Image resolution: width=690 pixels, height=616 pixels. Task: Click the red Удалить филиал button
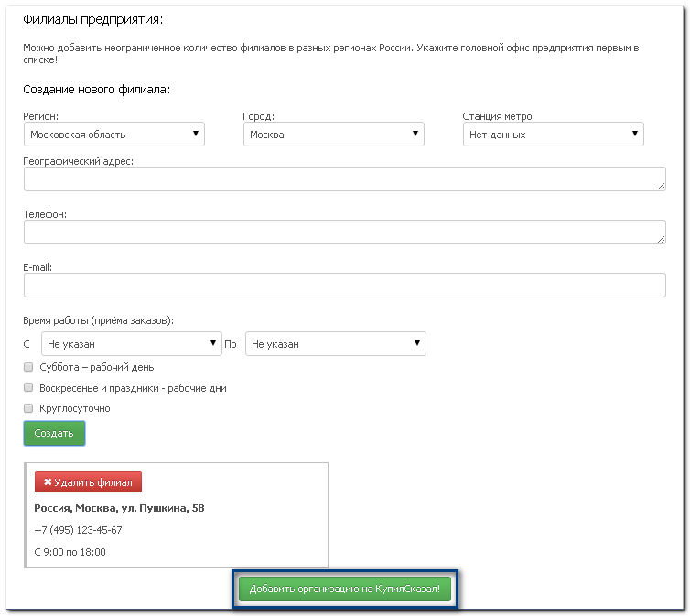[88, 482]
